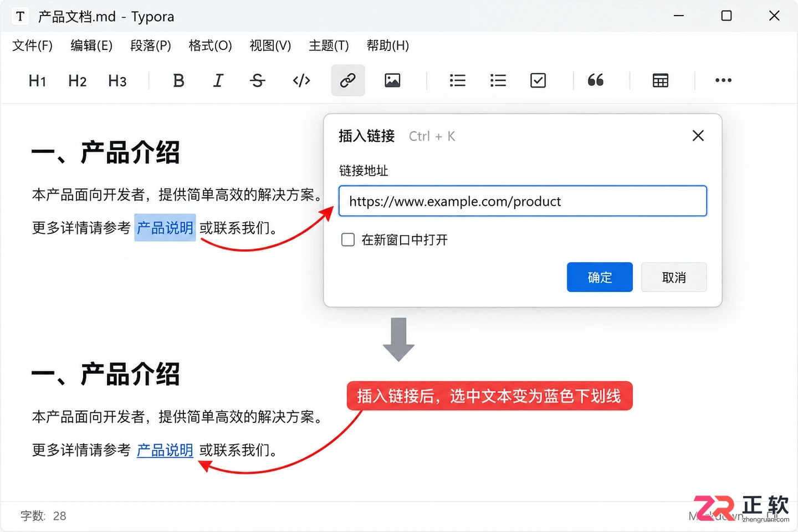Insert task list checkbox icon

(x=538, y=81)
